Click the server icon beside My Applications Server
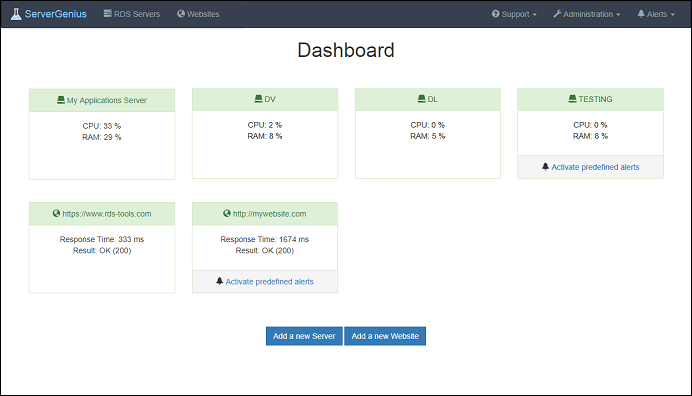This screenshot has width=692, height=396. tap(61, 100)
